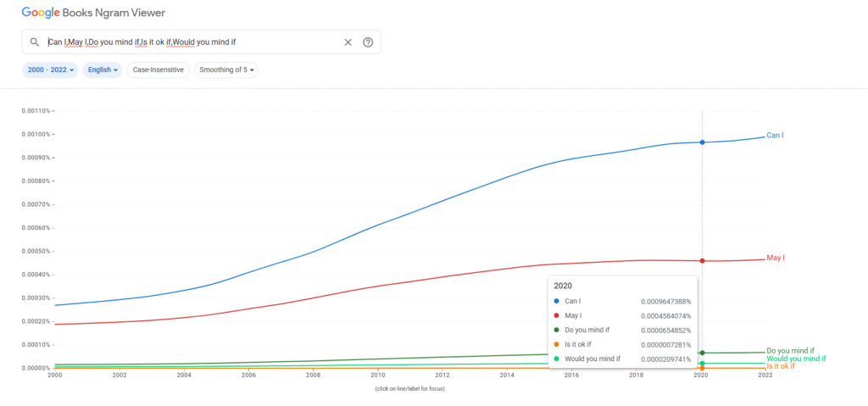Click 'Would you mind if' row in tooltip

tap(623, 359)
